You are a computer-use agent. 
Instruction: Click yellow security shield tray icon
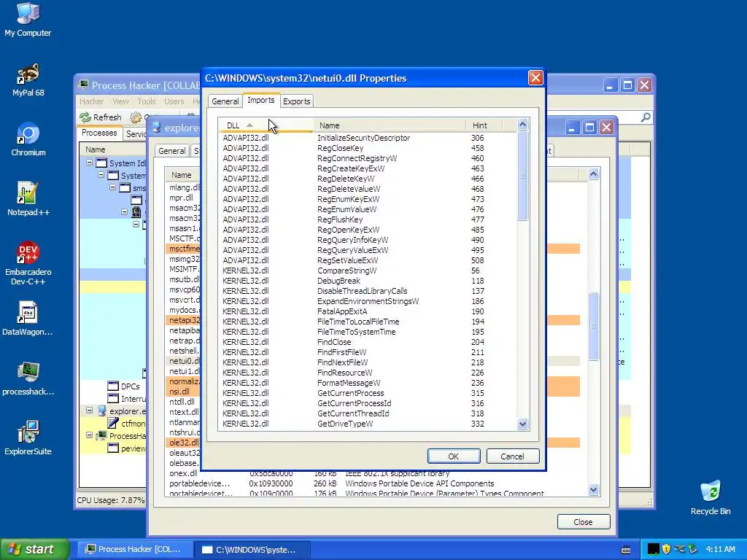pos(667,549)
